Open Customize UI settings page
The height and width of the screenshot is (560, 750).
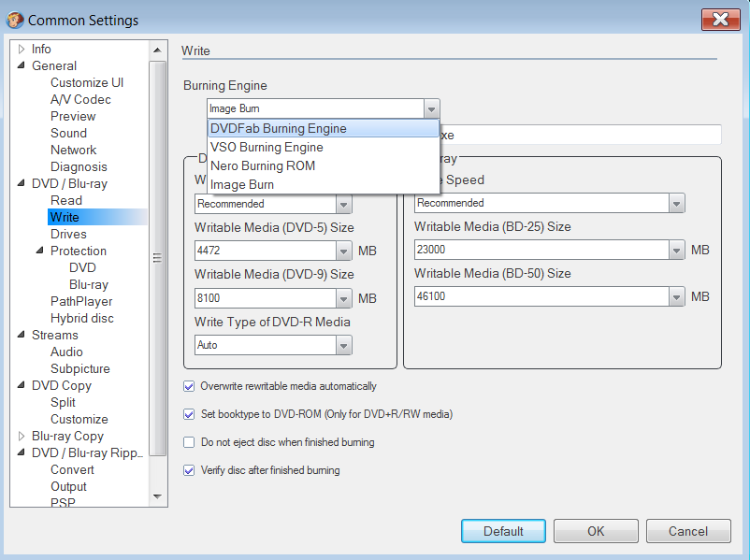[87, 82]
